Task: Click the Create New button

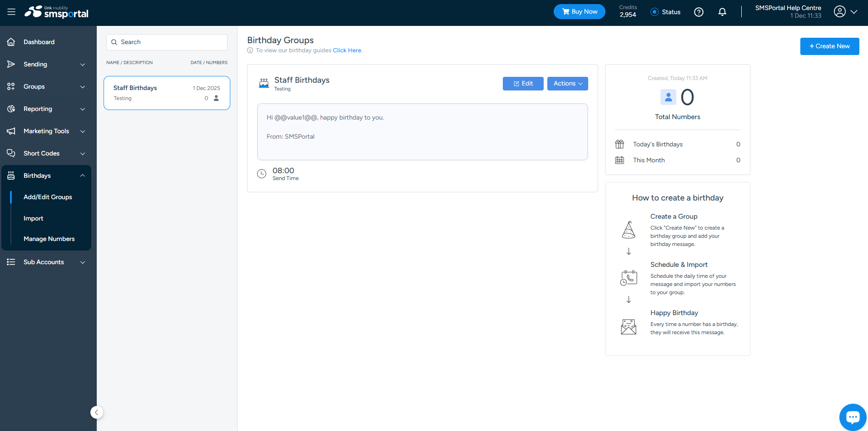Action: [x=830, y=46]
